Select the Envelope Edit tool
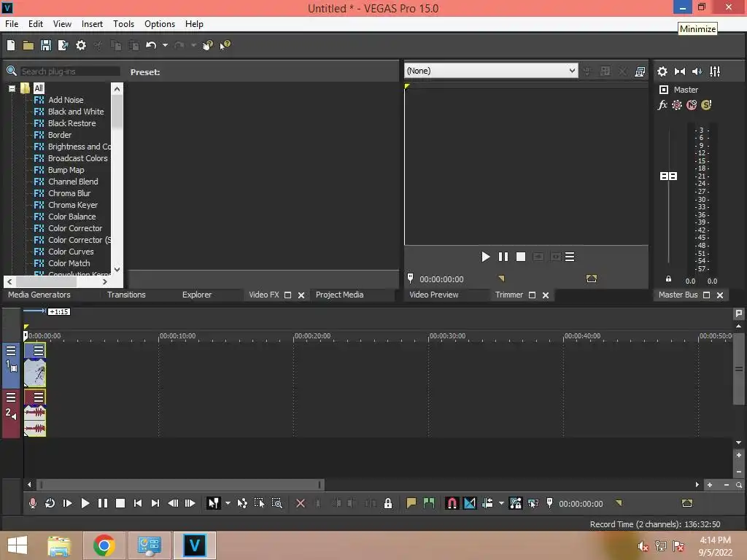This screenshot has width=747, height=560. [x=242, y=503]
